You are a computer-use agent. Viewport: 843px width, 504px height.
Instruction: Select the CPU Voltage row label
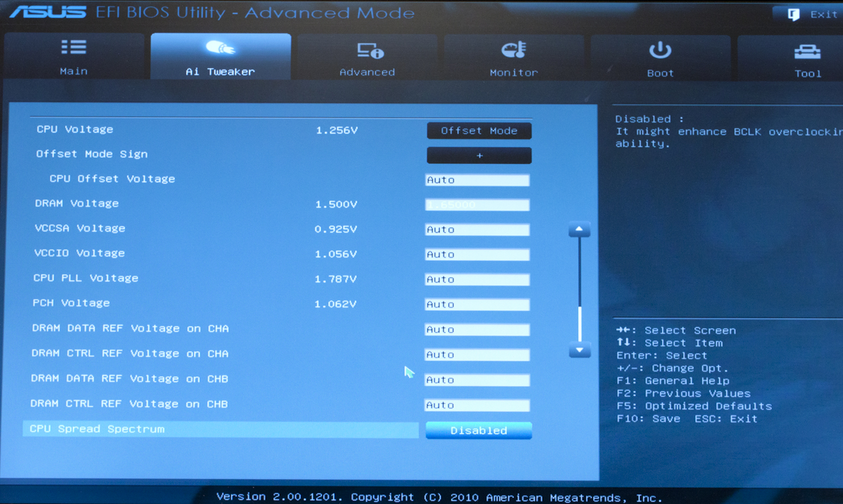75,129
